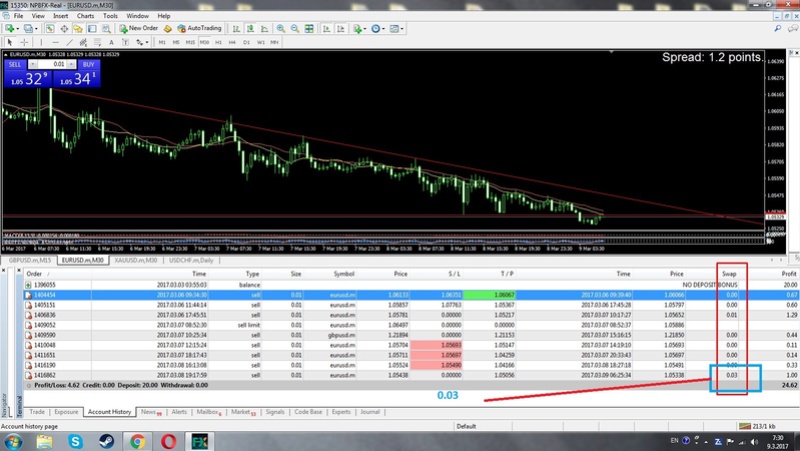Select the text label tool
Viewport: 800px width, 451px height.
pos(126,42)
